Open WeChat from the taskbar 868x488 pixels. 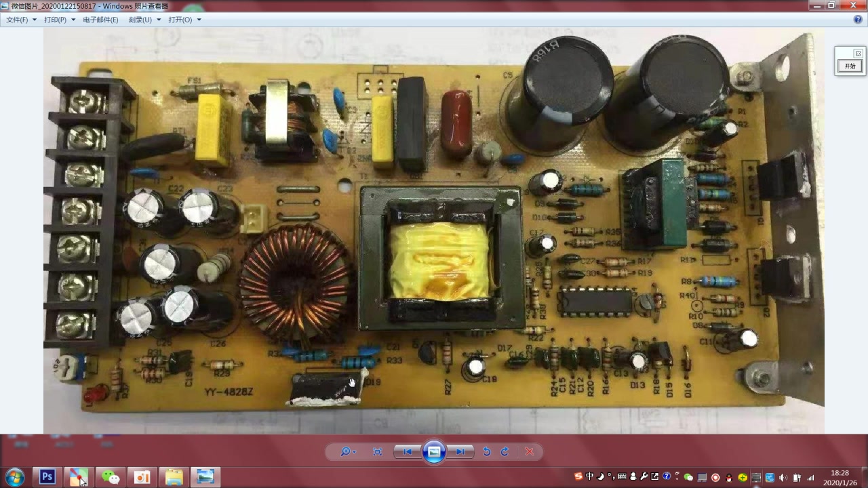(x=110, y=476)
